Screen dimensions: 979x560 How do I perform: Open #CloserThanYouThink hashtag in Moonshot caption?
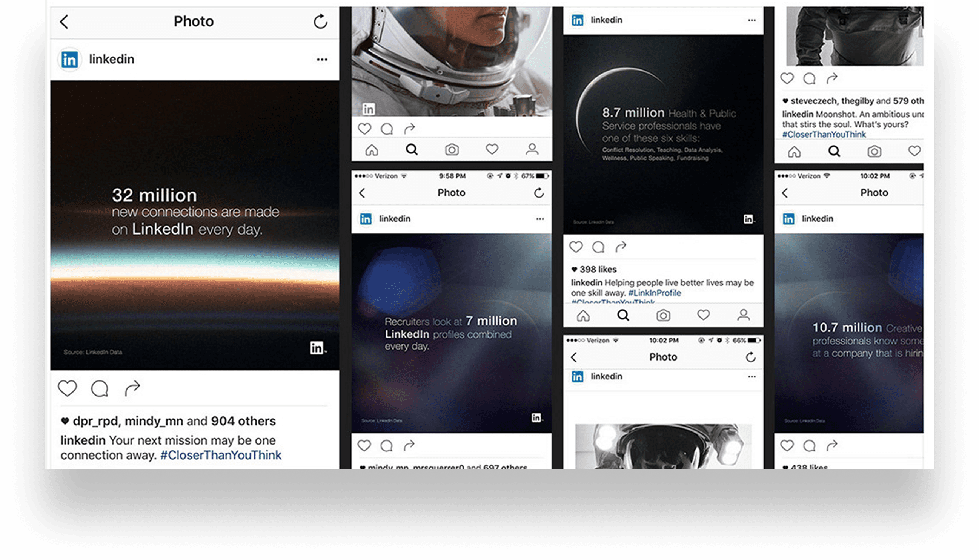click(824, 134)
